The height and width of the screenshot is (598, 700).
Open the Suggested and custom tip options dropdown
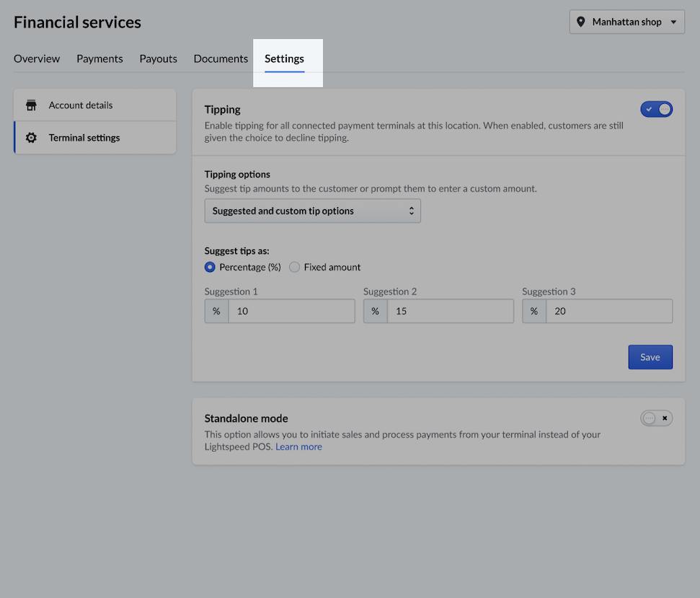tap(312, 211)
